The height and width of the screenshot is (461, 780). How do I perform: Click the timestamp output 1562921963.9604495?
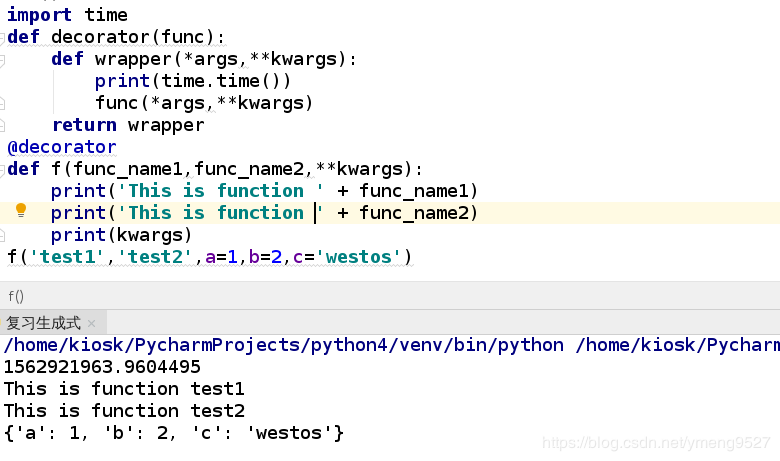pos(102,367)
